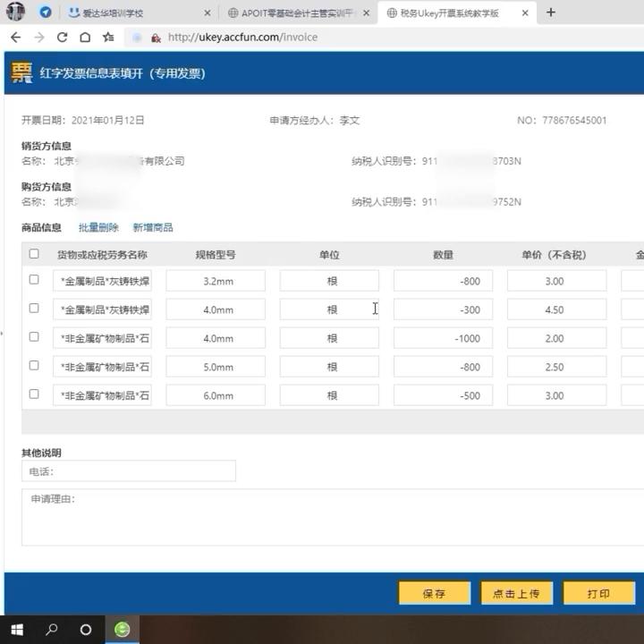Edit unit field in 5.0mm row
The image size is (644, 644).
coord(329,367)
